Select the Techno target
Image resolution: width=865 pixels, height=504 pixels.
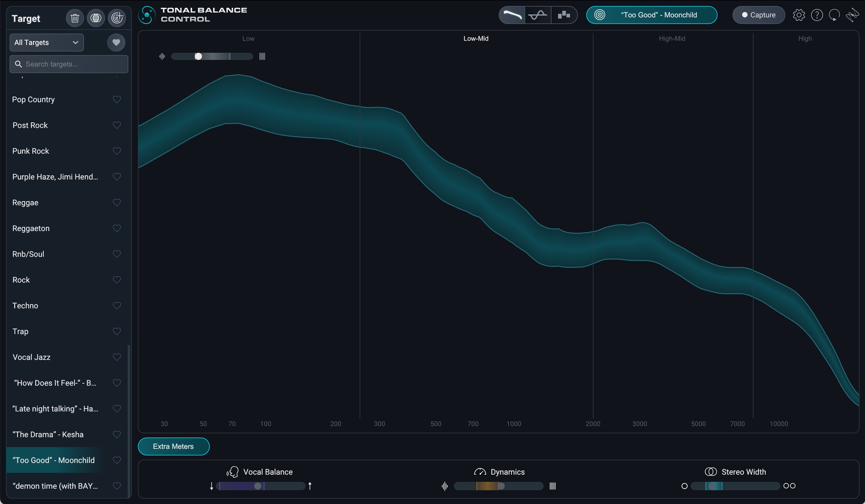(25, 306)
